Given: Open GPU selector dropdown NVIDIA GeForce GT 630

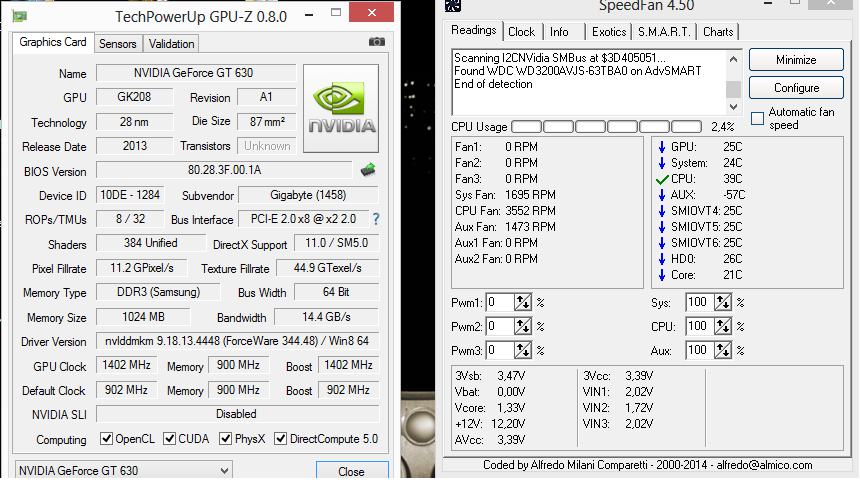Looking at the screenshot, I should tap(123, 471).
